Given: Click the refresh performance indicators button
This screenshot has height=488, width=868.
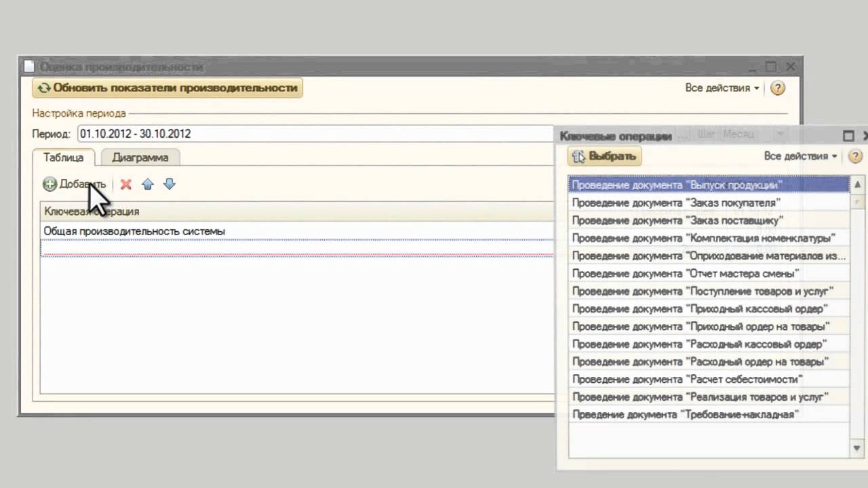Looking at the screenshot, I should coord(167,87).
